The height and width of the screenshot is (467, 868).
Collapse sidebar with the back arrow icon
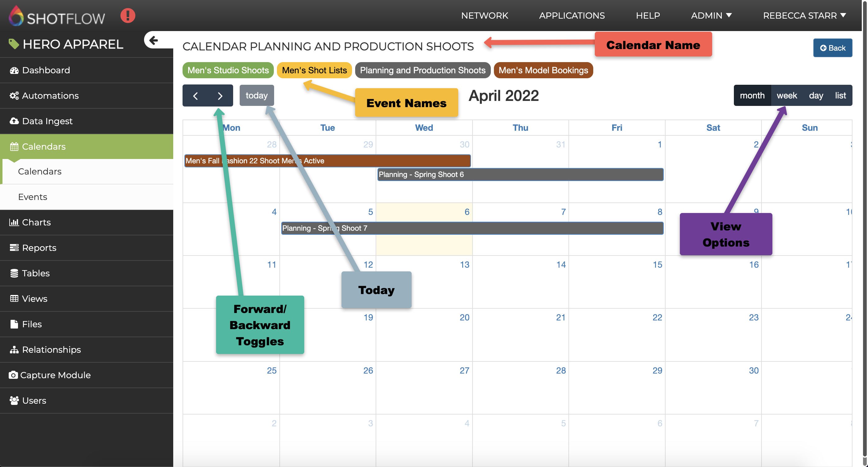(x=154, y=40)
